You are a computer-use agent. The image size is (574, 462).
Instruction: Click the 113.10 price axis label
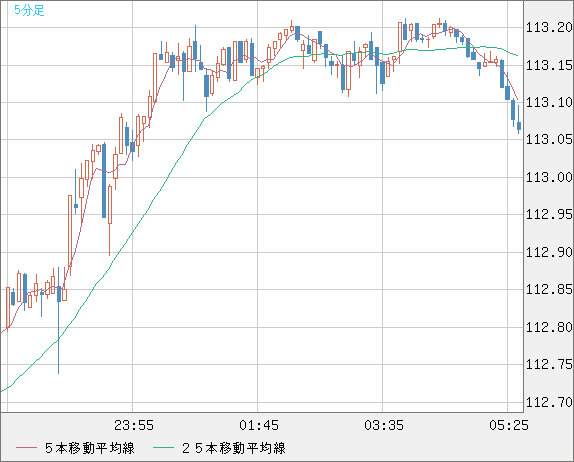pos(549,103)
